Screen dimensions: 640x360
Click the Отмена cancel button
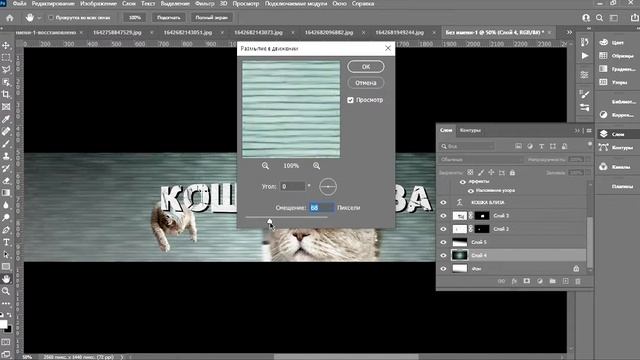click(366, 82)
